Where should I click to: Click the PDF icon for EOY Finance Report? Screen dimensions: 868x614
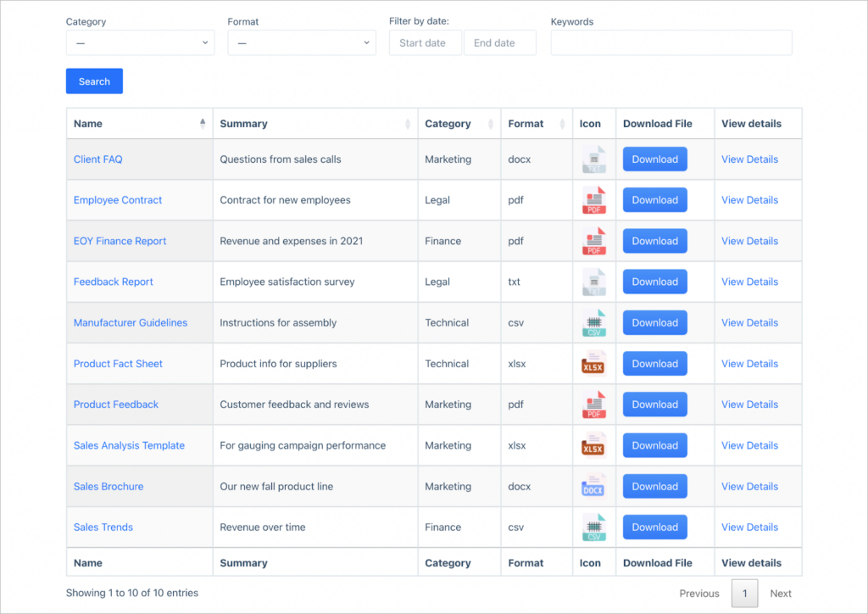[x=593, y=242]
